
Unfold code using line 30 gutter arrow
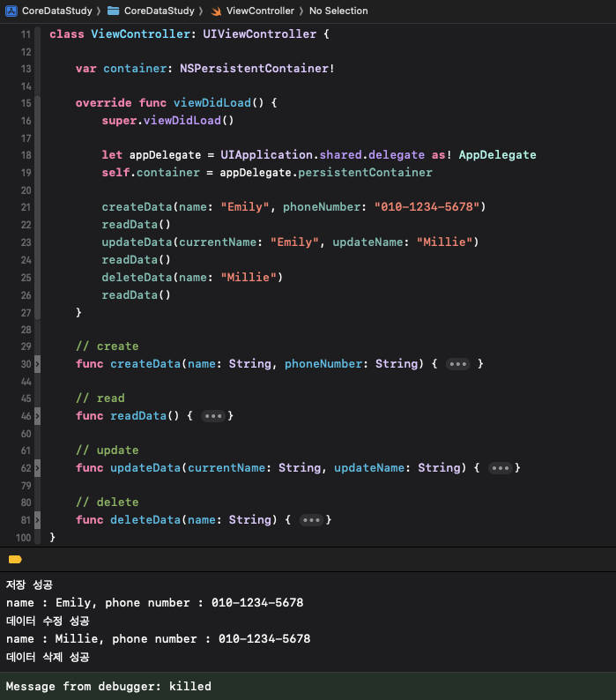pyautogui.click(x=38, y=364)
